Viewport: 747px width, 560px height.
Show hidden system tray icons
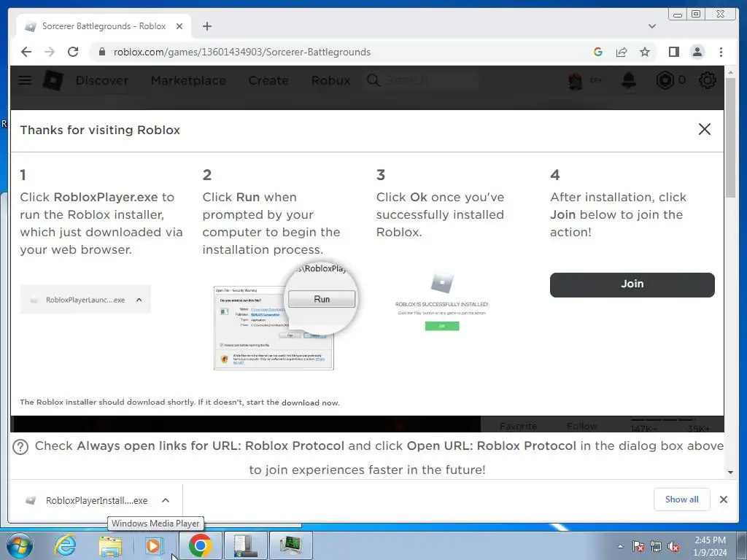pos(620,546)
